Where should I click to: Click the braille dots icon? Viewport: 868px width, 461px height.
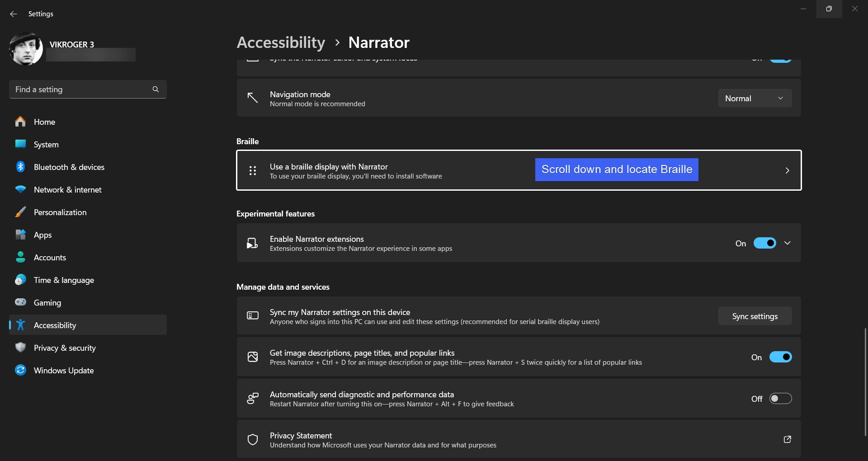pyautogui.click(x=253, y=170)
